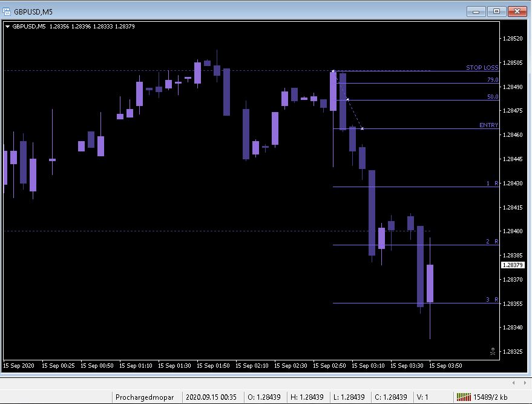Click the connection bars icon in status bar
This screenshot has width=532, height=404.
pyautogui.click(x=464, y=397)
